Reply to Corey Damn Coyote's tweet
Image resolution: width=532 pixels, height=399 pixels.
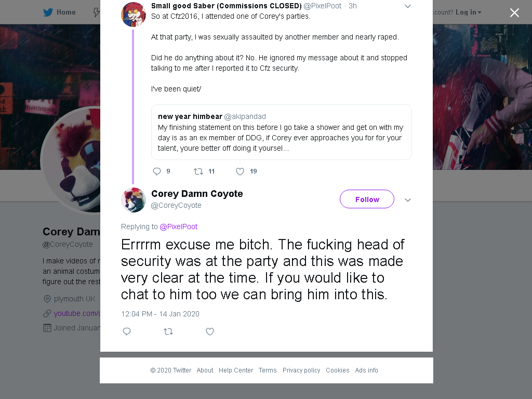[x=127, y=331]
